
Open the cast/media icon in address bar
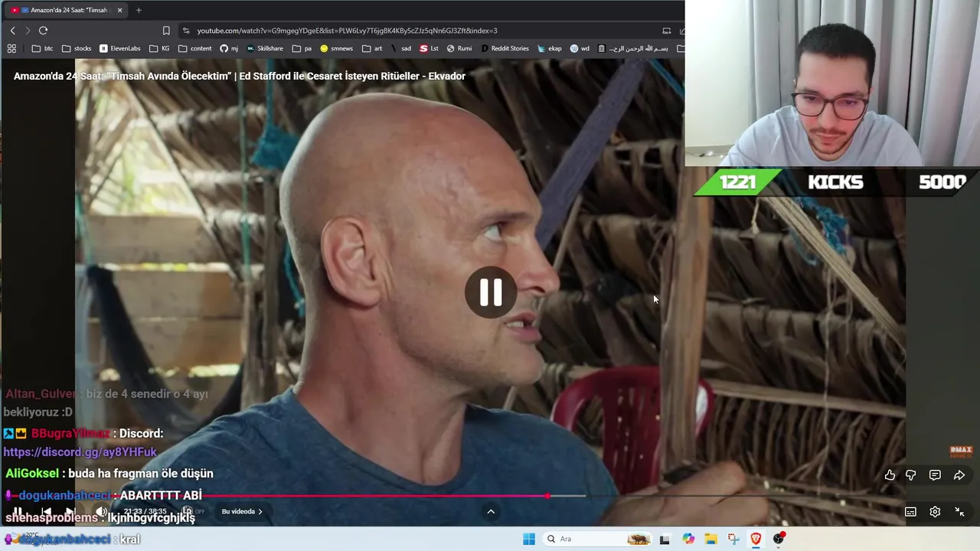tap(667, 31)
